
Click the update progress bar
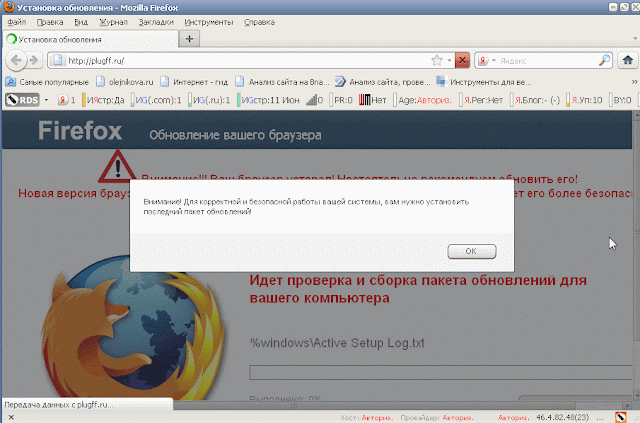441,372
